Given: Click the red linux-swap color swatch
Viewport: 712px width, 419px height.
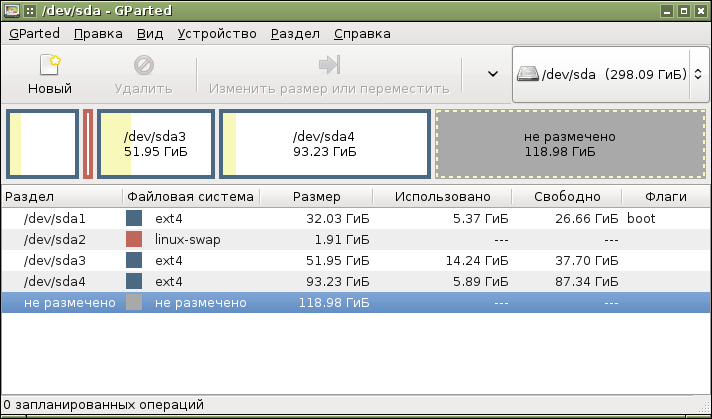Looking at the screenshot, I should [x=134, y=239].
